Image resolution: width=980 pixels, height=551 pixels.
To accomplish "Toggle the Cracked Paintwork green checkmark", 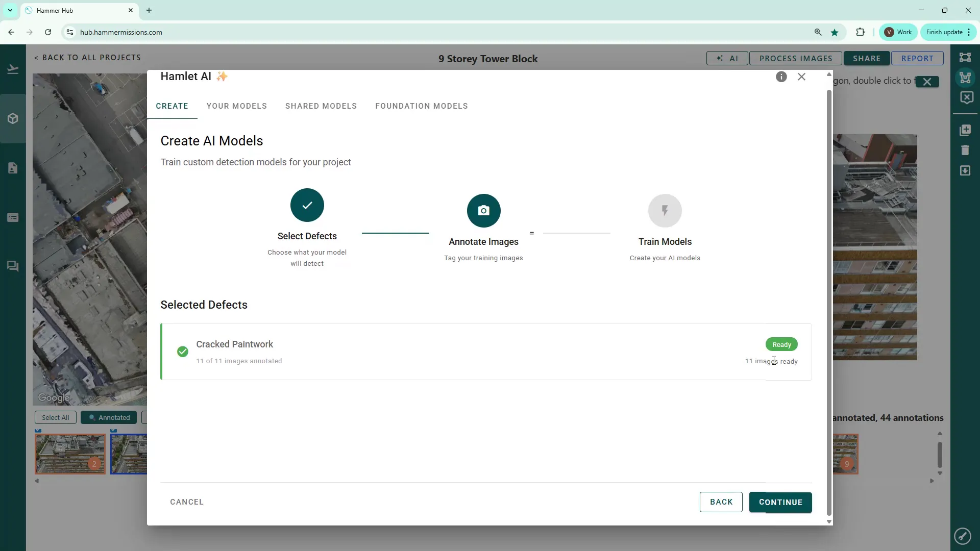I will click(182, 352).
